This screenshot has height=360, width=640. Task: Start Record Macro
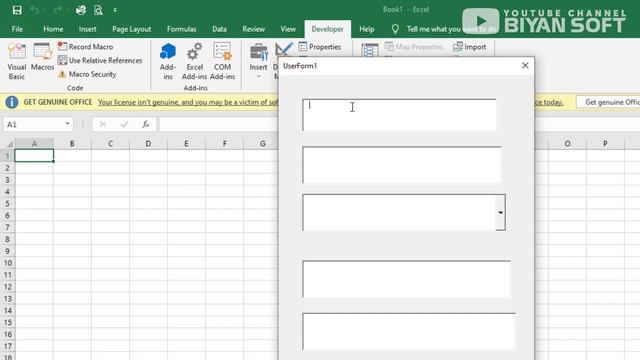coord(85,47)
